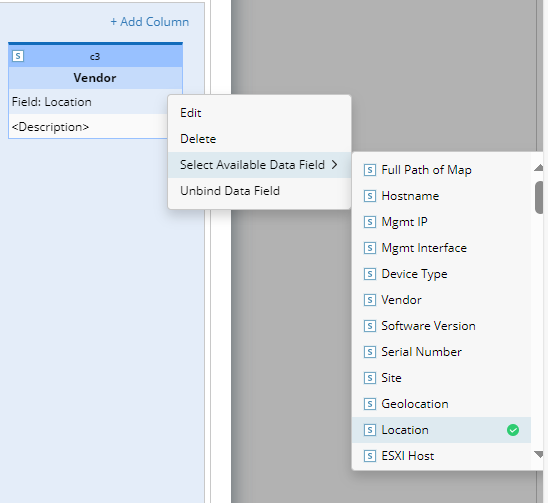Expand the Select Available Data Field submenu
Viewport: 548px width, 503px height.
259,165
